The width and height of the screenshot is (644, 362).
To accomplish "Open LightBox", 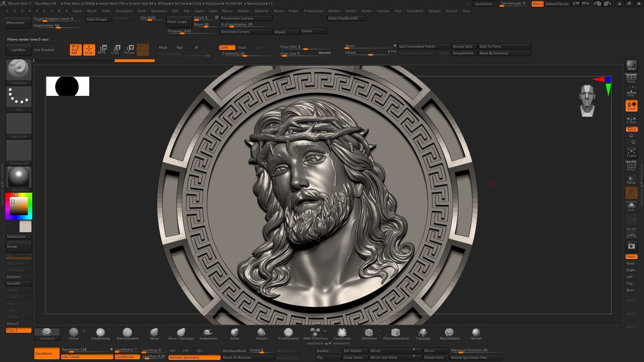I will [x=18, y=50].
